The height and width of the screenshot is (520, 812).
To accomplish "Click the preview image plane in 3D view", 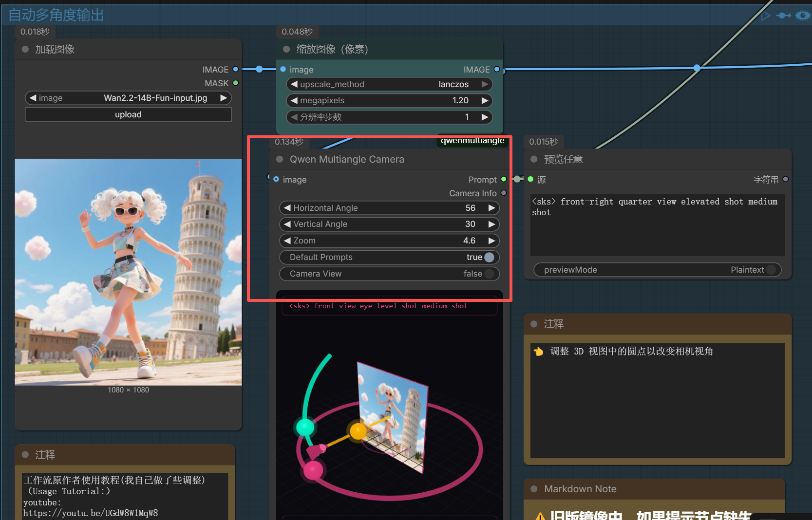I will tap(393, 418).
